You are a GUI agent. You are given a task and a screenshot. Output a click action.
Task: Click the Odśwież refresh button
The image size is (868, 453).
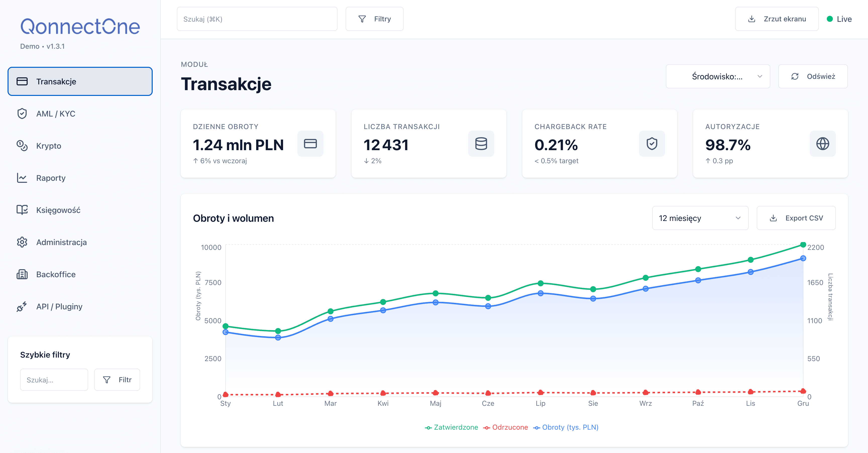pos(813,76)
